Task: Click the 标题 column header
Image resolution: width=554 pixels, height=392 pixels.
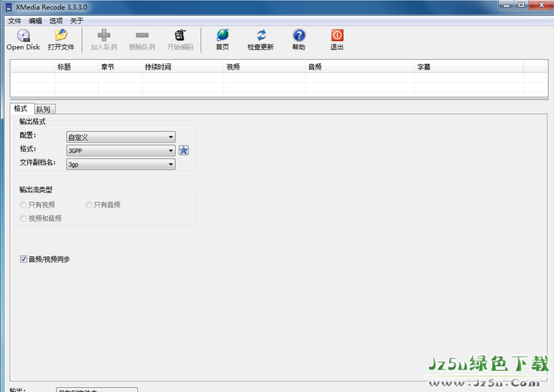Action: coord(76,67)
